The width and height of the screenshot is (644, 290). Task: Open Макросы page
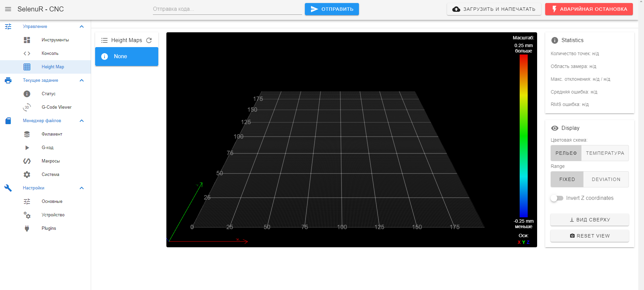pyautogui.click(x=45, y=161)
